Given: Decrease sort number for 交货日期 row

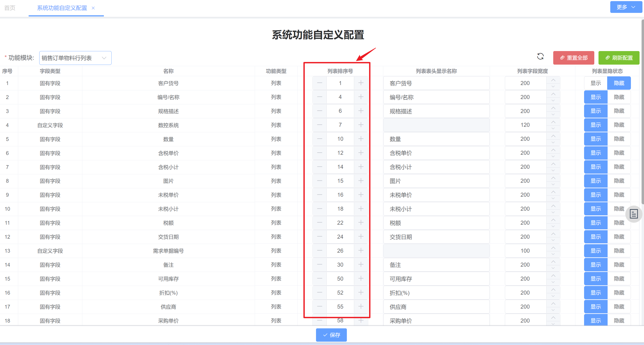Looking at the screenshot, I should pyautogui.click(x=320, y=237).
